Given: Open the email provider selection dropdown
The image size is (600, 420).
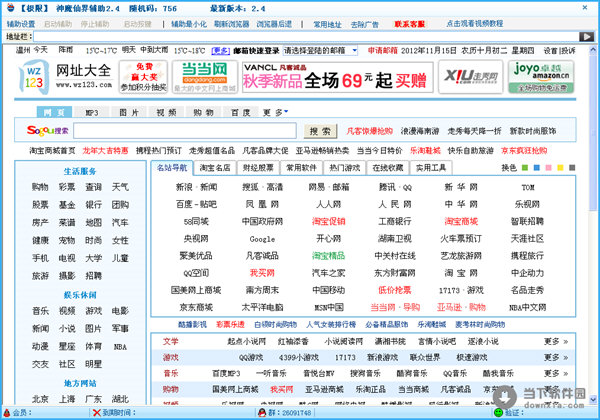Looking at the screenshot, I should point(319,49).
